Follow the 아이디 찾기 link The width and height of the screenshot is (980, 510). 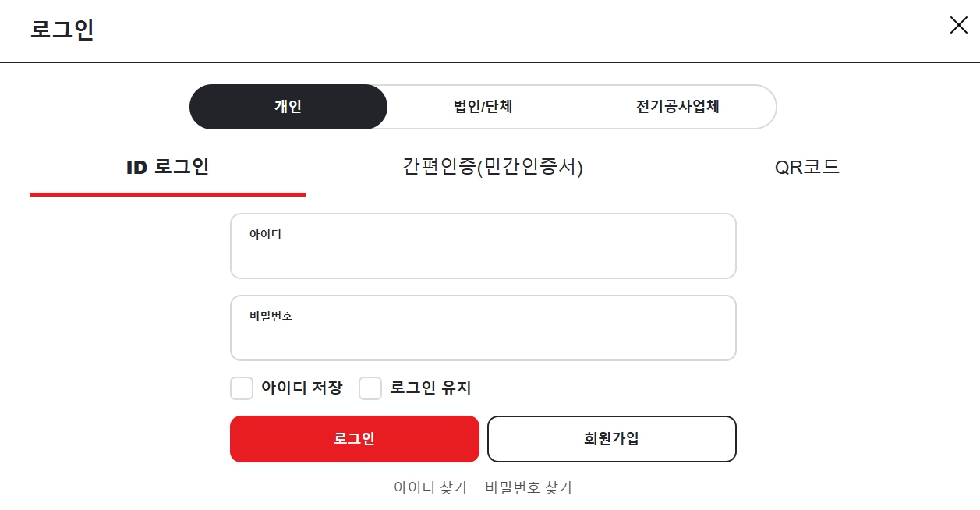430,488
